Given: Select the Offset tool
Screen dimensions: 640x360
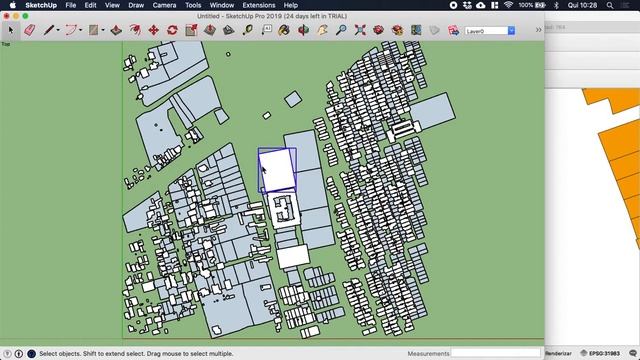Looking at the screenshot, I should (135, 30).
